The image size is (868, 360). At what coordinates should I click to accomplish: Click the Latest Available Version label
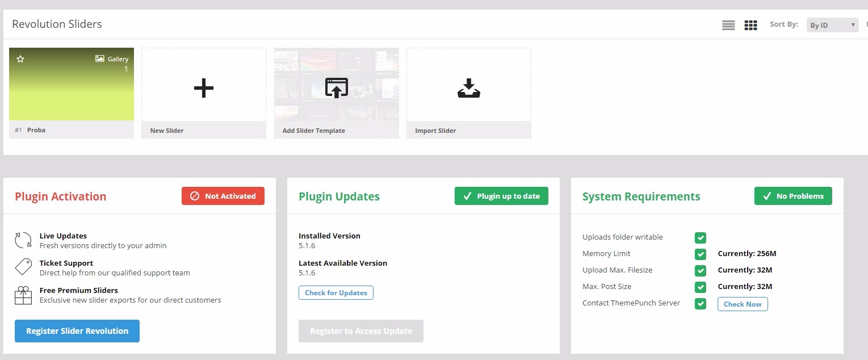click(343, 263)
